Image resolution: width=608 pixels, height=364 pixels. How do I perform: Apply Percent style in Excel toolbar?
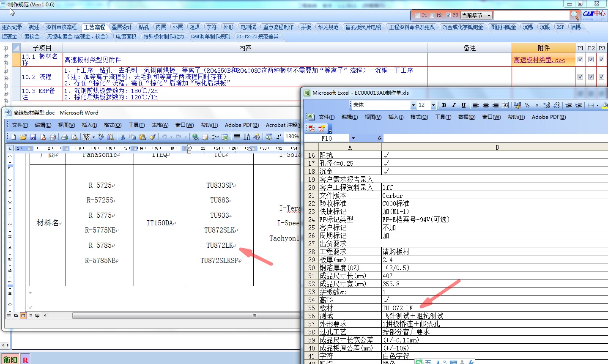(x=527, y=105)
